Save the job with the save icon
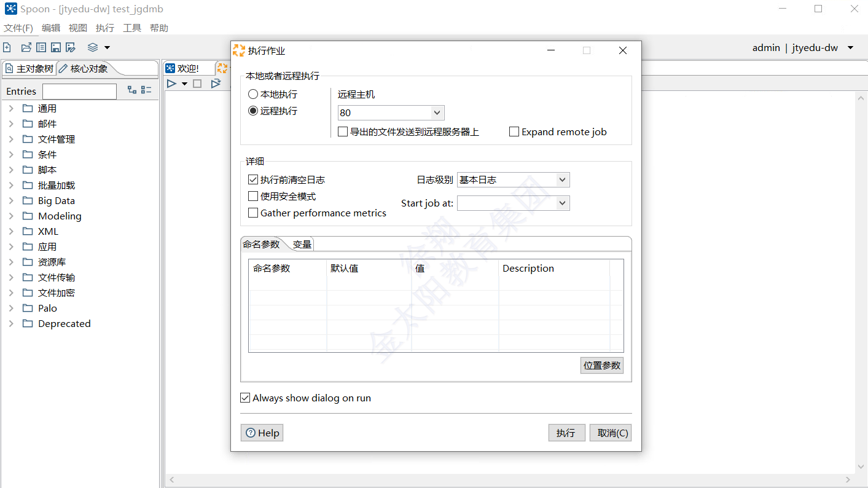Viewport: 868px width, 488px height. point(55,47)
